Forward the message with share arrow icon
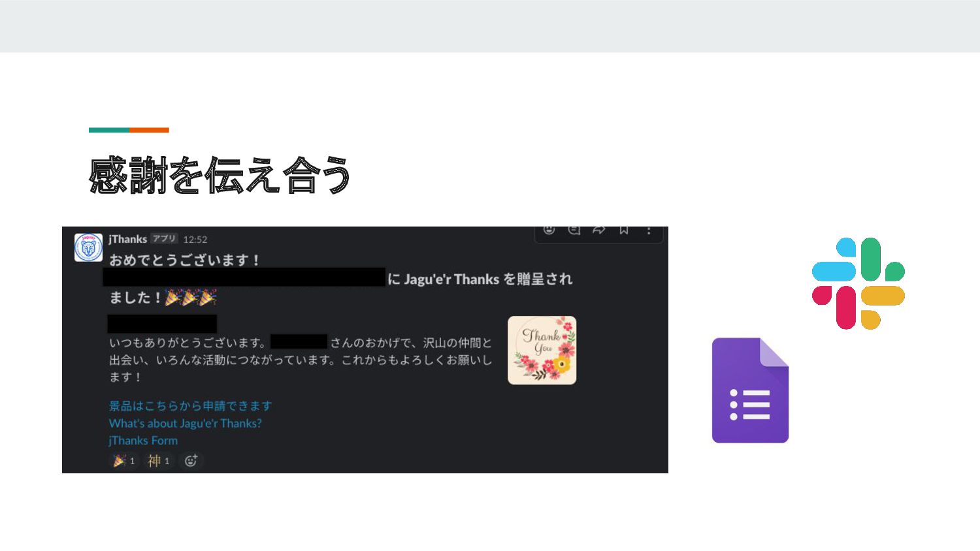The width and height of the screenshot is (980, 551). point(599,230)
